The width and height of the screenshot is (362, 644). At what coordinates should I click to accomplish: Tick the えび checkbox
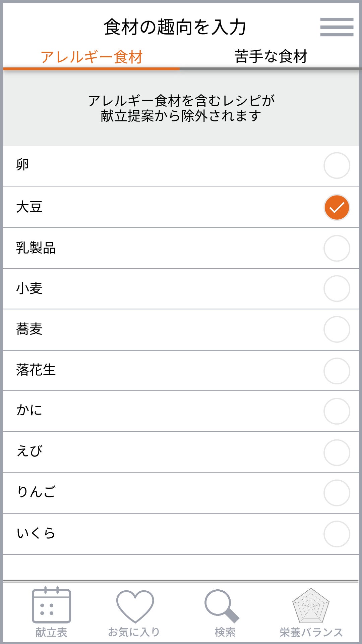[x=337, y=452]
